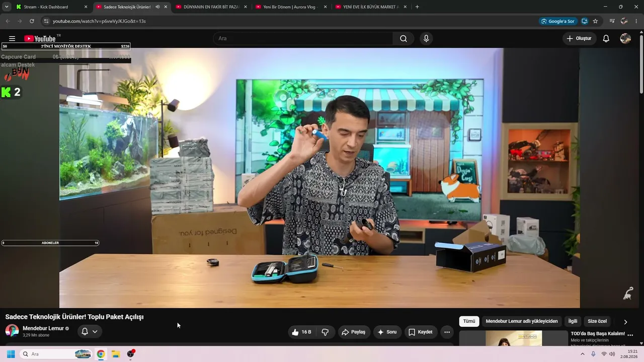The height and width of the screenshot is (362, 644).
Task: Like the video with thumbs up
Action: 302,332
